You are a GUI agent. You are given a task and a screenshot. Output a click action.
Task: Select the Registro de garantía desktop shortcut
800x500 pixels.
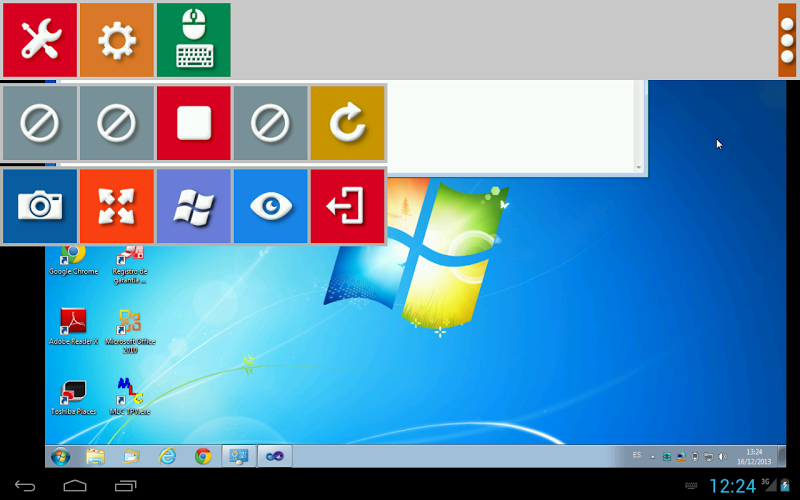pos(130,264)
